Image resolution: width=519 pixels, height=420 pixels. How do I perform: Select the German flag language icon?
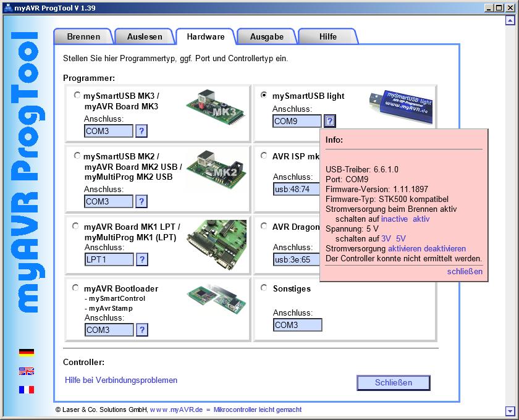tap(27, 352)
